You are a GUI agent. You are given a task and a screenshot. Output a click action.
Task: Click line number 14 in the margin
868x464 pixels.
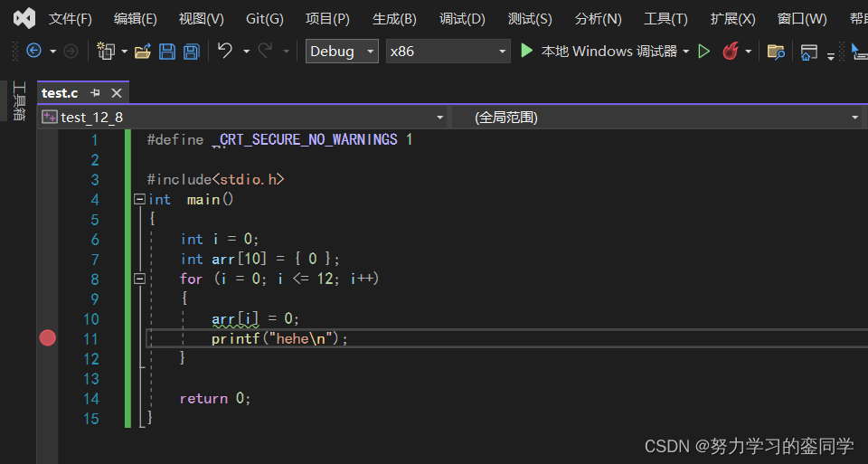90,399
